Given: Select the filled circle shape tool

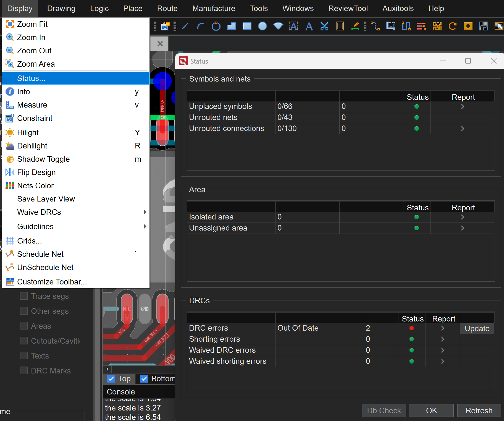Looking at the screenshot, I should pyautogui.click(x=262, y=26).
